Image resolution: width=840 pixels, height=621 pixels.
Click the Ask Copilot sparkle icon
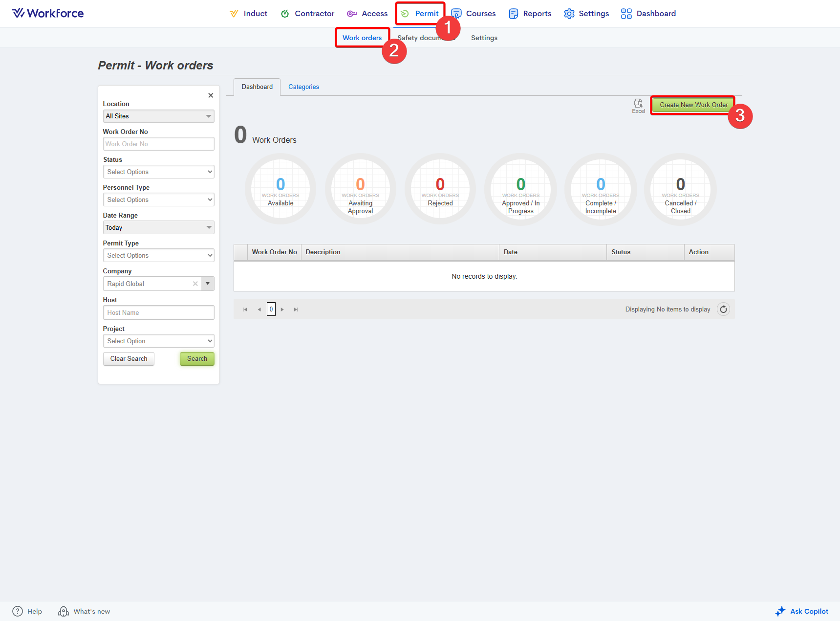click(x=780, y=611)
